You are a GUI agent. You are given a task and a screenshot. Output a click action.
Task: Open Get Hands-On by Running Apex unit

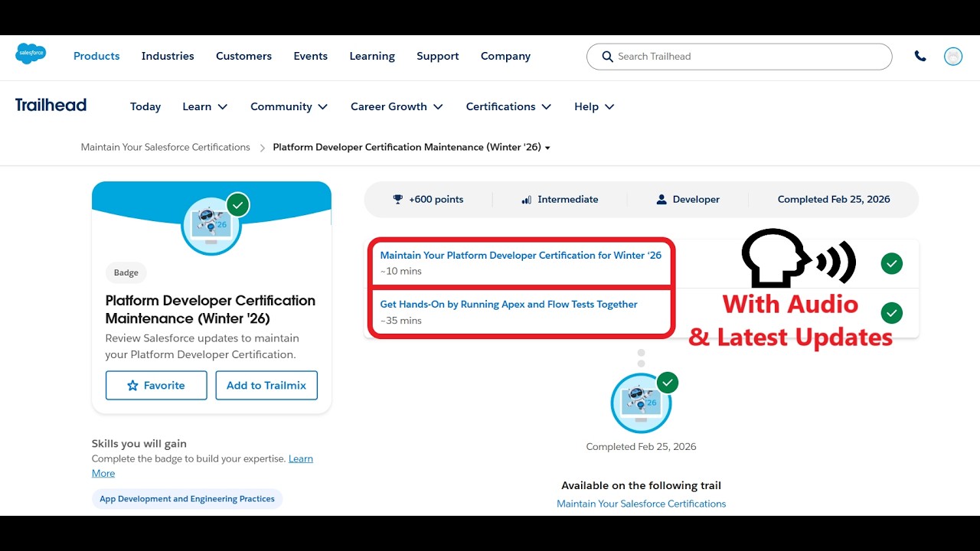[x=508, y=305]
